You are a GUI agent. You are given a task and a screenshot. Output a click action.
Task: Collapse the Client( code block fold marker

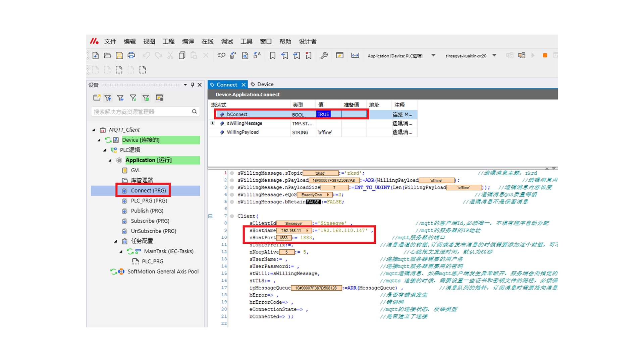point(210,216)
